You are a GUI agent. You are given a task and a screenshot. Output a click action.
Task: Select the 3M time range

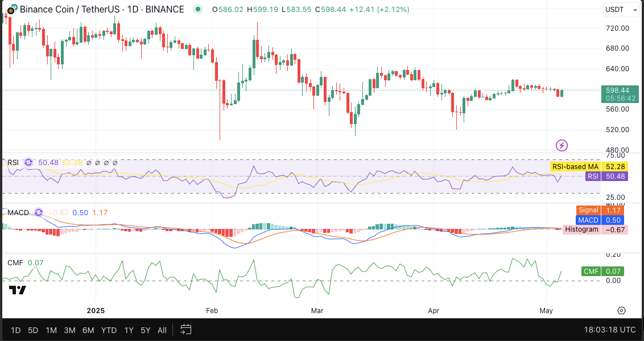pos(69,330)
